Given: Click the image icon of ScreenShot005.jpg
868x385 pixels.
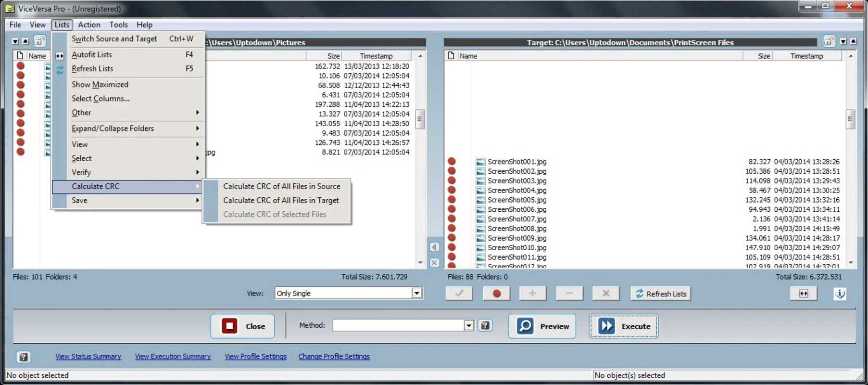Looking at the screenshot, I should 480,200.
